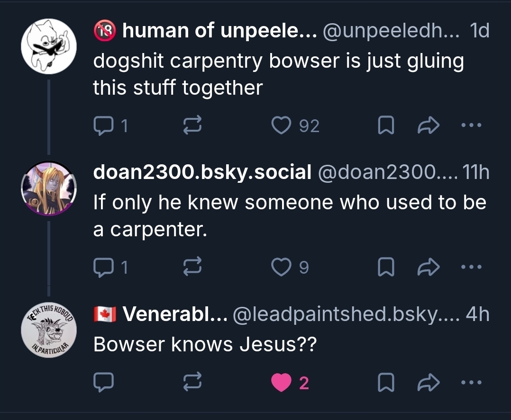The height and width of the screenshot is (420, 511).
Task: Repost the dogshit carpentry bowser post
Action: (x=193, y=125)
